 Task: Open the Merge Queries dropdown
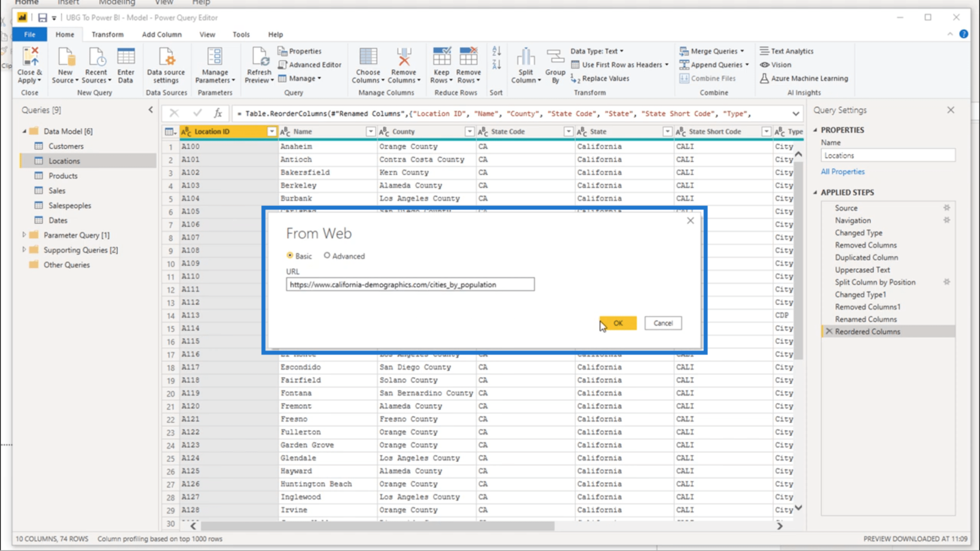[x=712, y=51]
